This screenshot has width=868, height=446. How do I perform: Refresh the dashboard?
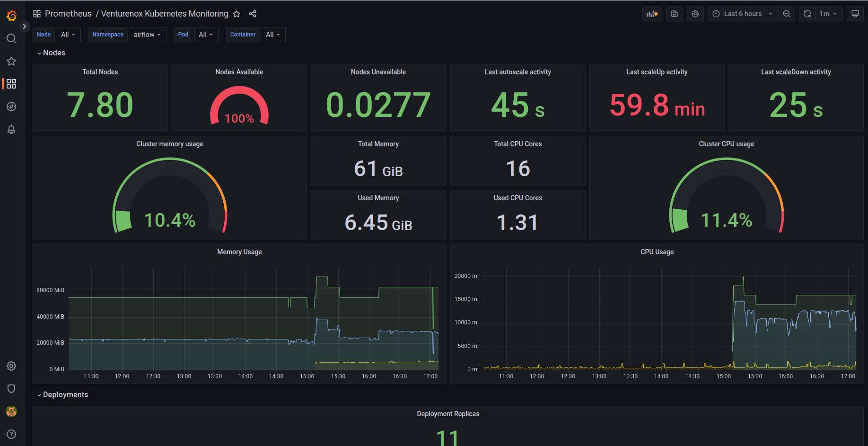coord(807,14)
